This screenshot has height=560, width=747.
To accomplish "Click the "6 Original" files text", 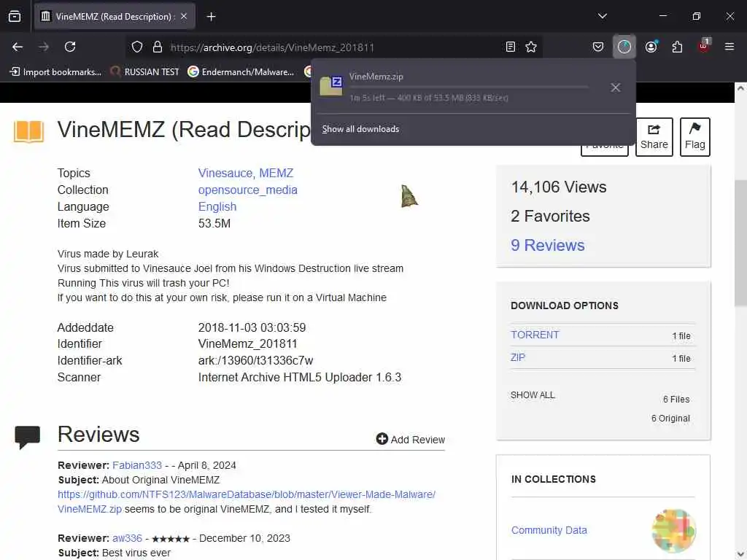I will click(x=670, y=418).
